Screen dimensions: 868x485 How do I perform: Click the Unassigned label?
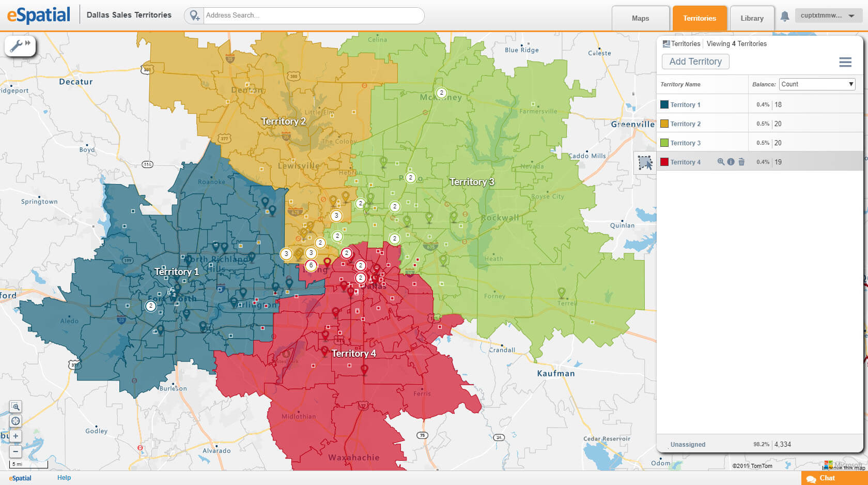[x=688, y=445]
